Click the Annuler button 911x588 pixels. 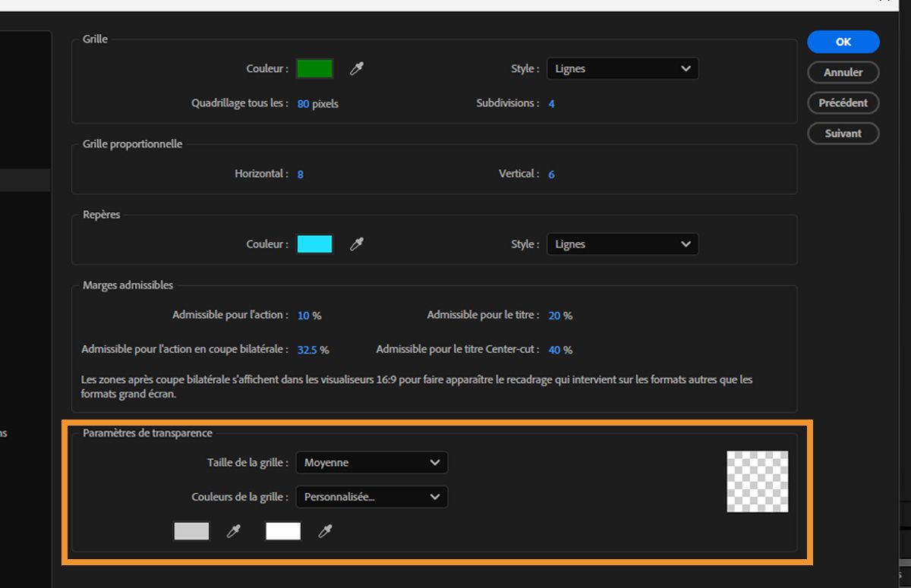tap(843, 72)
